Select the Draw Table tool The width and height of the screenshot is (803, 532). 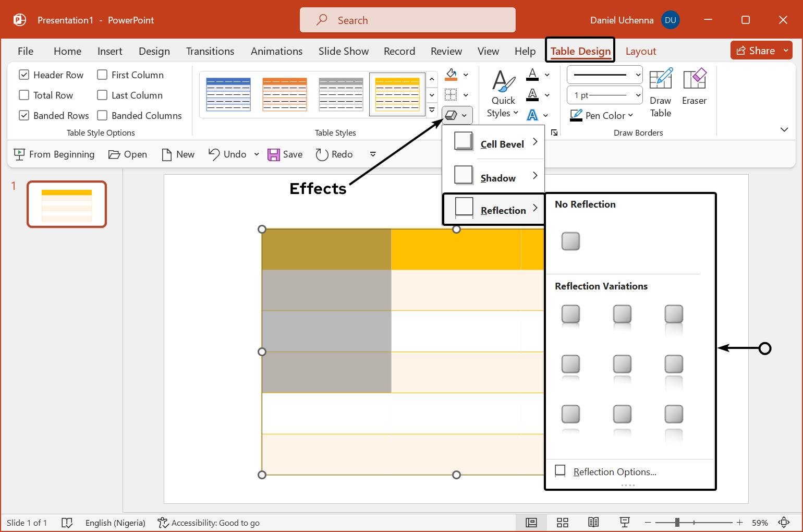[x=660, y=93]
